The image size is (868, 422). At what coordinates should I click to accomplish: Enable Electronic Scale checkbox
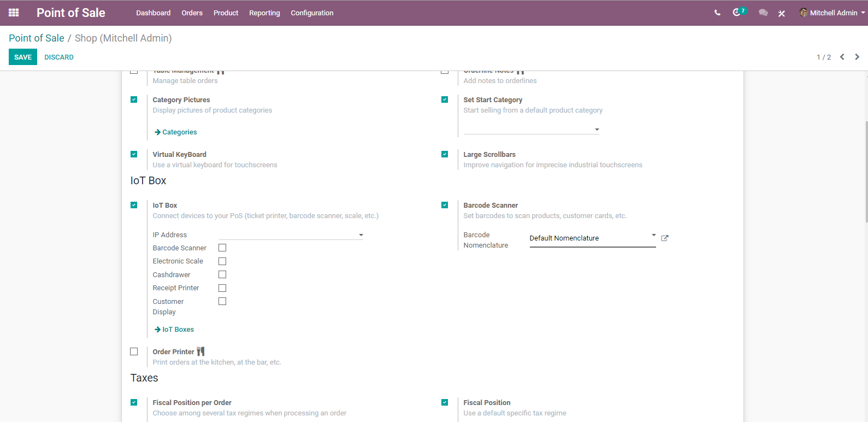tap(222, 261)
